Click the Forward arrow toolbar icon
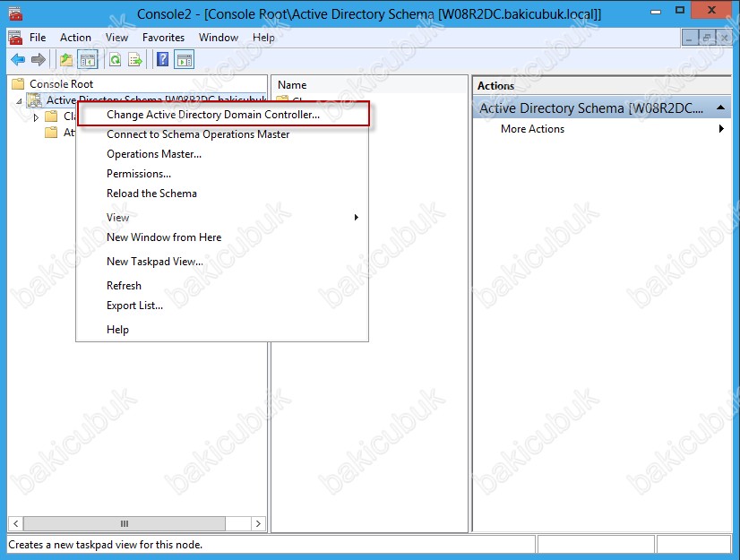 (x=39, y=60)
